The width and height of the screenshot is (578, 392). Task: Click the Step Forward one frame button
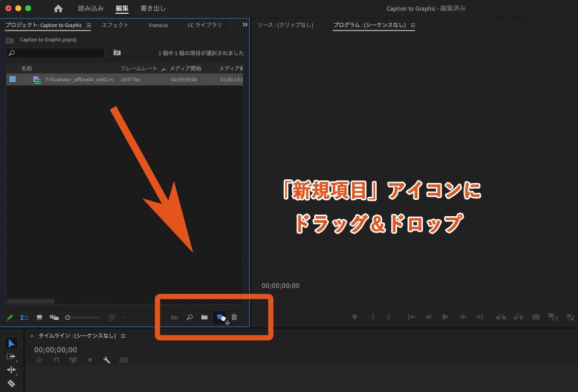[463, 317]
